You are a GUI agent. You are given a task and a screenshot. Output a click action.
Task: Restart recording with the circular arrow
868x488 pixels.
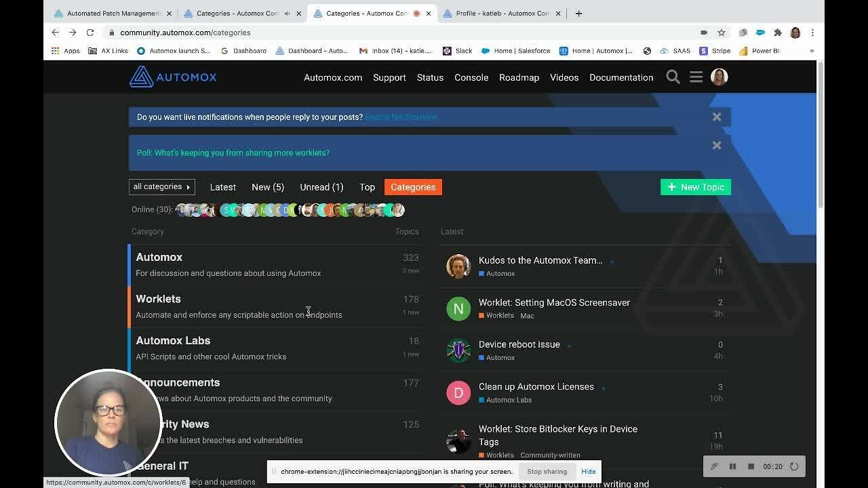794,466
